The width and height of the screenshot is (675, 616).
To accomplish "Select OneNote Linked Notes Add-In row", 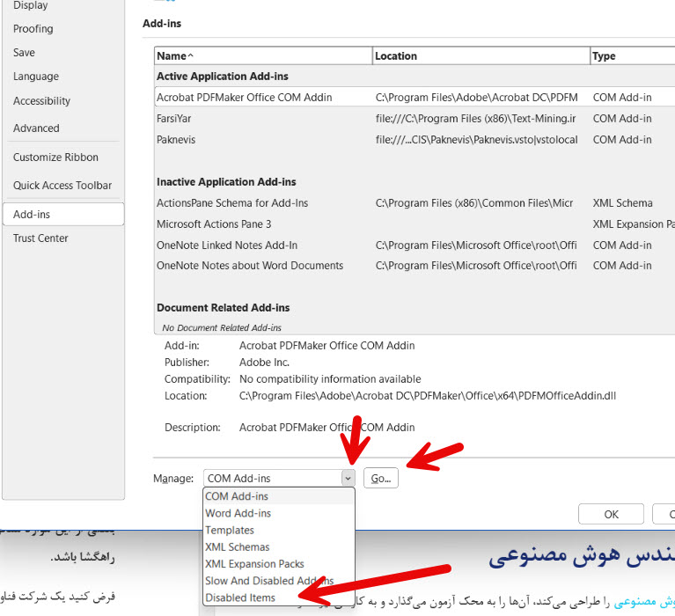I will tap(227, 246).
